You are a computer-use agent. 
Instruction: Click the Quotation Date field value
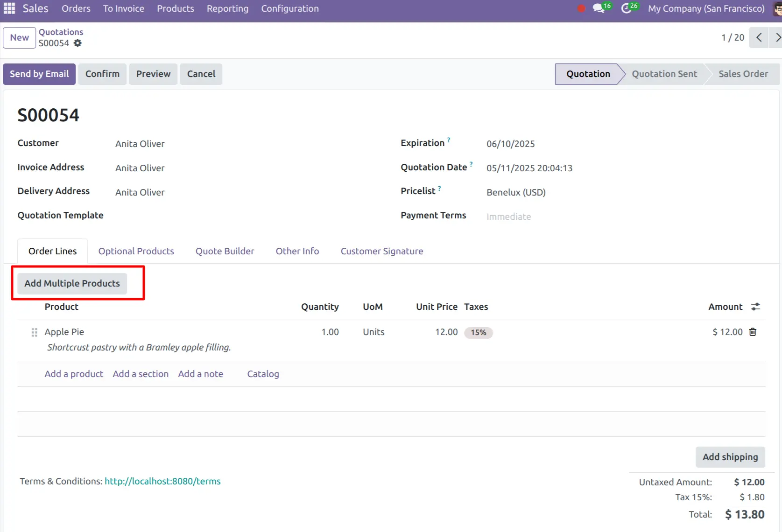click(529, 168)
